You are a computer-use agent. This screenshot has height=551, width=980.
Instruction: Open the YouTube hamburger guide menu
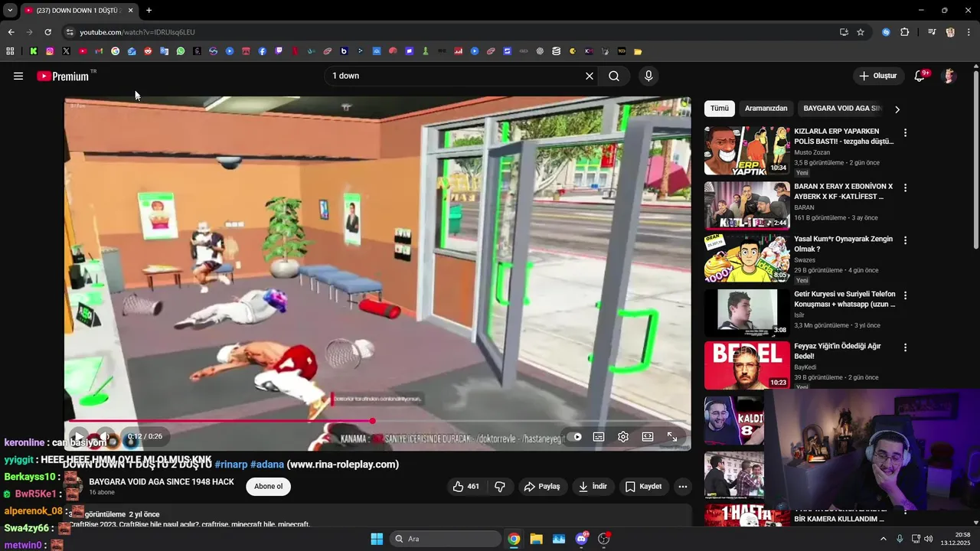[18, 76]
